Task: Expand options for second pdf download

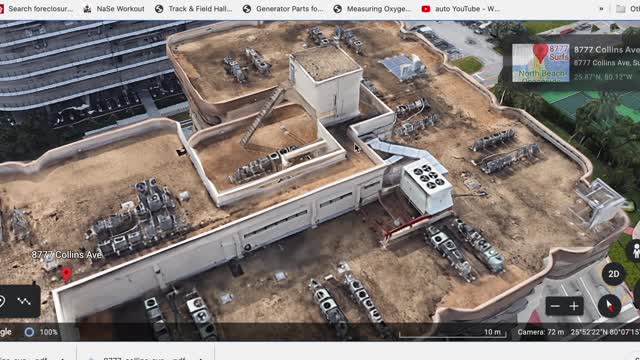Action: [201, 358]
